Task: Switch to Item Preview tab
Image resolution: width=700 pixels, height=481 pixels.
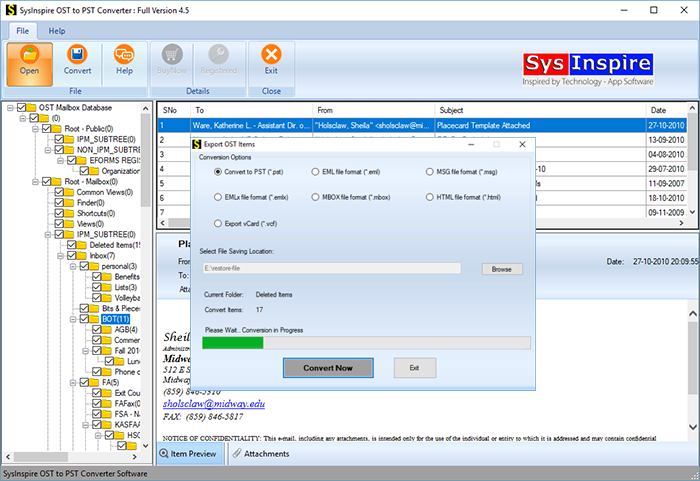Action: click(189, 453)
